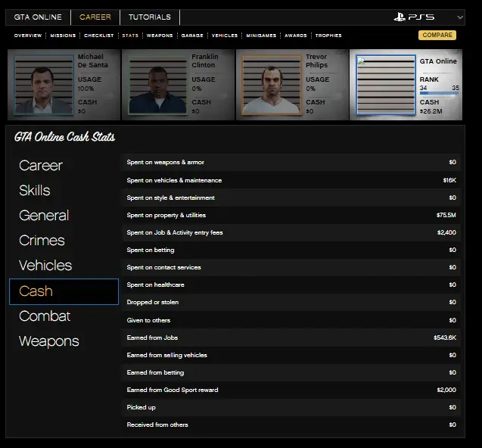Image resolution: width=482 pixels, height=448 pixels.
Task: Open the Minigames submenu item
Action: 261,36
